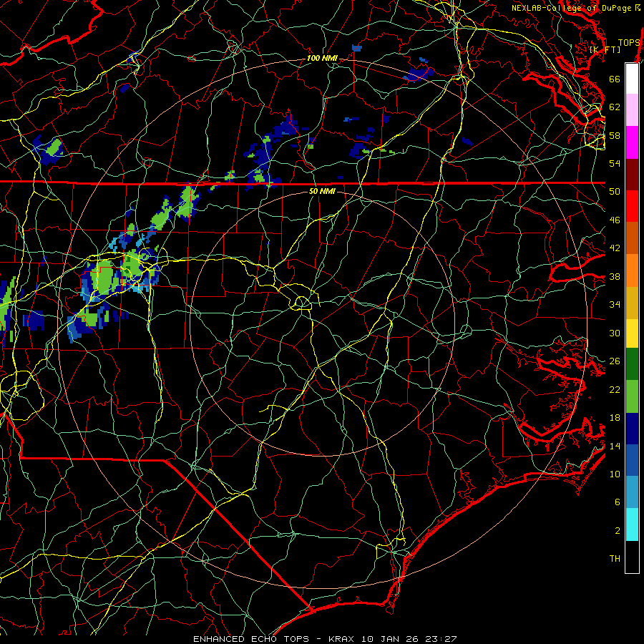Viewport: 644px width, 644px height.
Task: Click the black TH threshold swatch
Action: point(632,557)
